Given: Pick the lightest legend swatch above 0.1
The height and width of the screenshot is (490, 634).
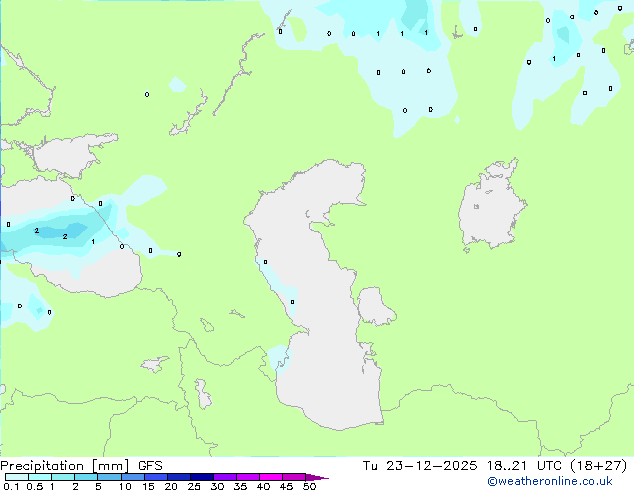Looking at the screenshot, I should click(17, 477).
